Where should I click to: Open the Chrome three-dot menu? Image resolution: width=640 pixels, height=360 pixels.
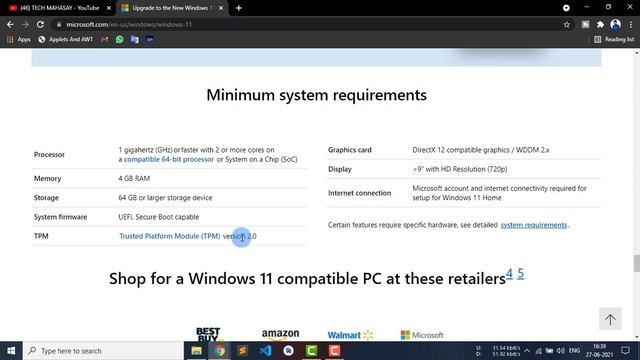631,24
